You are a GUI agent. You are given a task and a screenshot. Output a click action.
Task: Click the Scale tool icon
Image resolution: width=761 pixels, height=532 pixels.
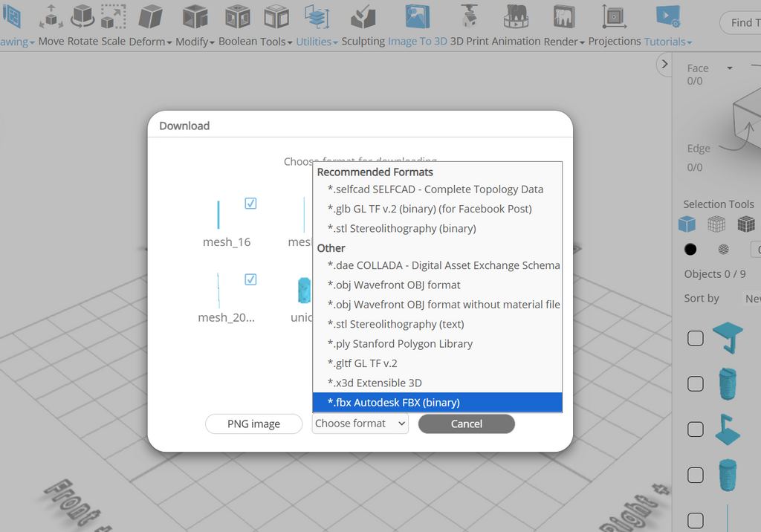(x=113, y=16)
